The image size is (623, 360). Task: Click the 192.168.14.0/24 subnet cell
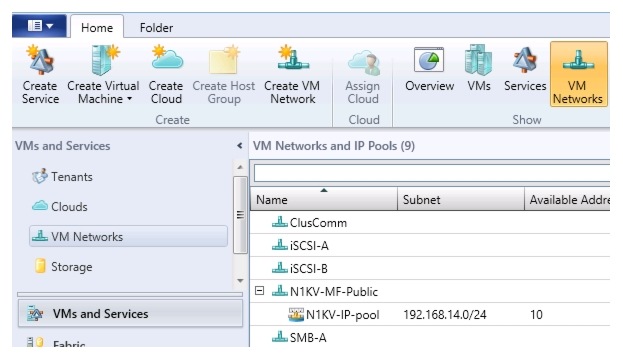pos(445,315)
